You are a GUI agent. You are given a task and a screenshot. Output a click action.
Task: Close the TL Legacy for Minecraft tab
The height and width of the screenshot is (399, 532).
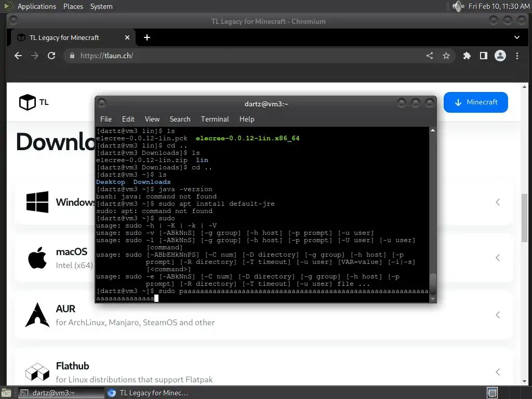[127, 37]
